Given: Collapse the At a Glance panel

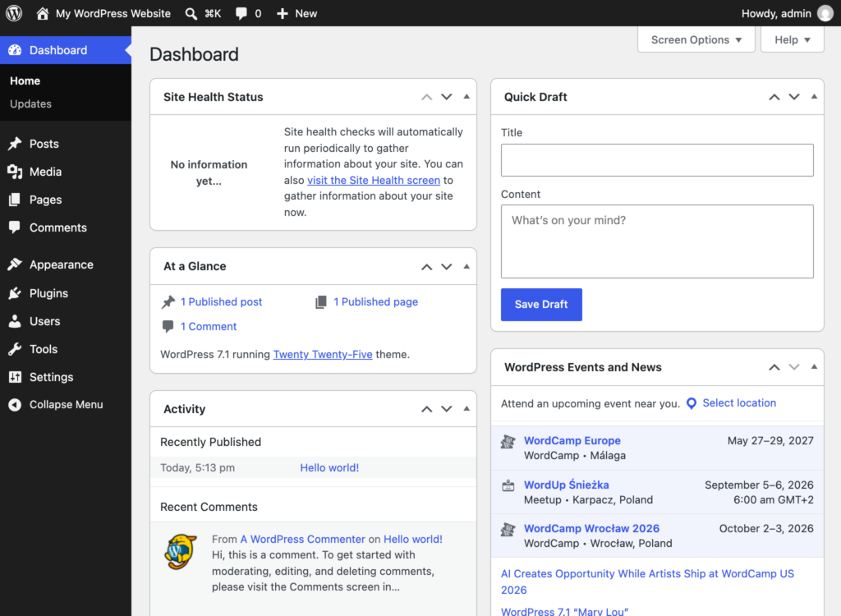Looking at the screenshot, I should click(466, 266).
